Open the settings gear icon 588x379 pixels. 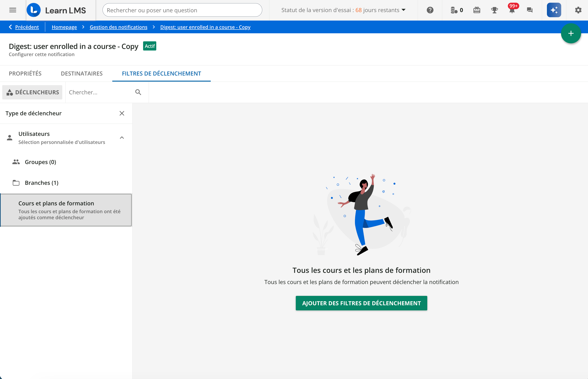[578, 10]
